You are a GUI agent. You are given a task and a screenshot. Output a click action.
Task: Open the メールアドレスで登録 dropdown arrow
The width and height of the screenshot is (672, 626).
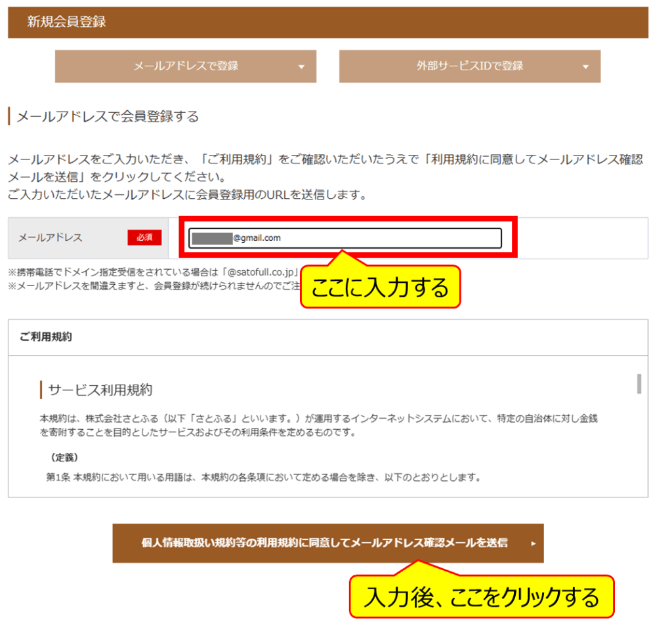(x=302, y=66)
